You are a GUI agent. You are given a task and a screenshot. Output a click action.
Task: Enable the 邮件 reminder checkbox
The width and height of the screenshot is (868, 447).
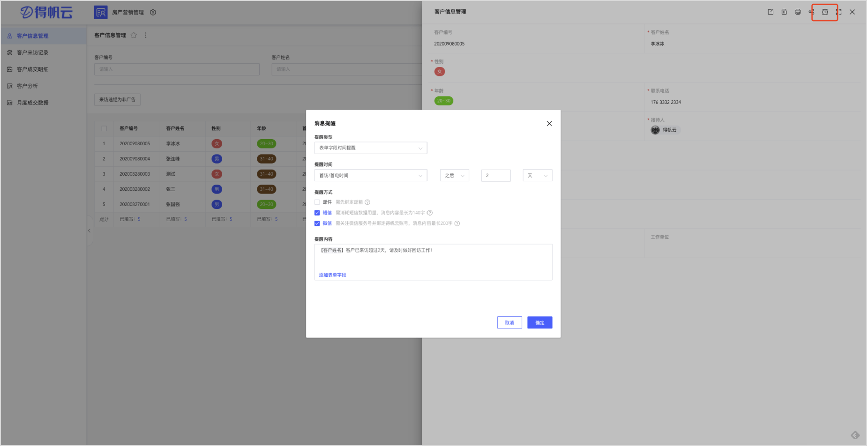click(x=317, y=202)
